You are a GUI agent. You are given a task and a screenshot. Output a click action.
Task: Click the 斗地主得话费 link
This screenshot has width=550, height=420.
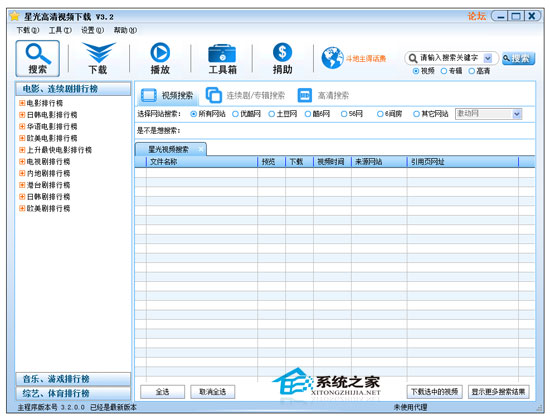[366, 59]
